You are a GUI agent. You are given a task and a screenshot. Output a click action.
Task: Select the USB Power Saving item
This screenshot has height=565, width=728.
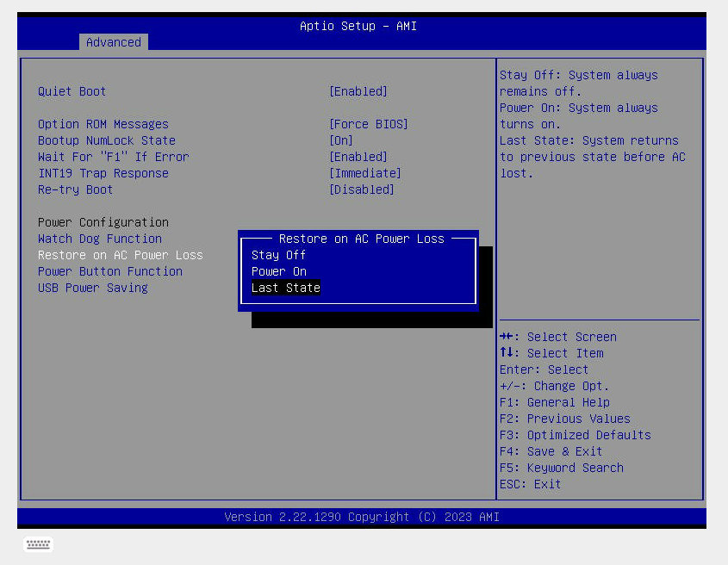coord(92,288)
